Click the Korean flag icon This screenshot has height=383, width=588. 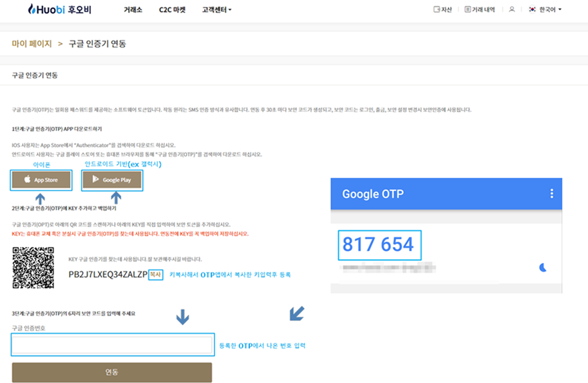(x=532, y=10)
